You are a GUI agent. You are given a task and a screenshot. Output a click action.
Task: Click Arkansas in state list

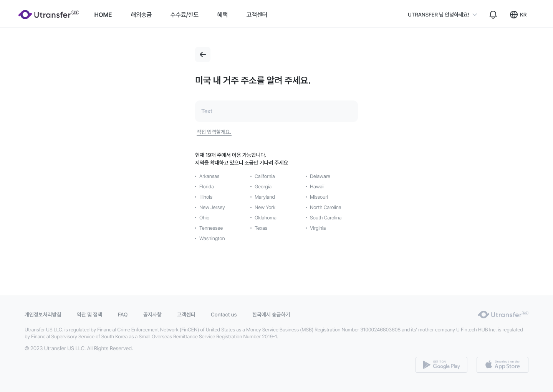(209, 176)
